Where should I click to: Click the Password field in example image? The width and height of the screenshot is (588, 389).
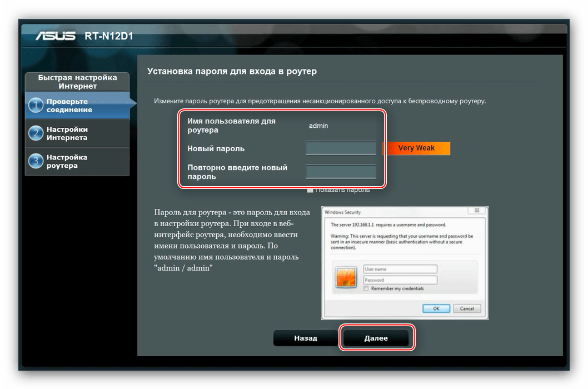point(400,280)
